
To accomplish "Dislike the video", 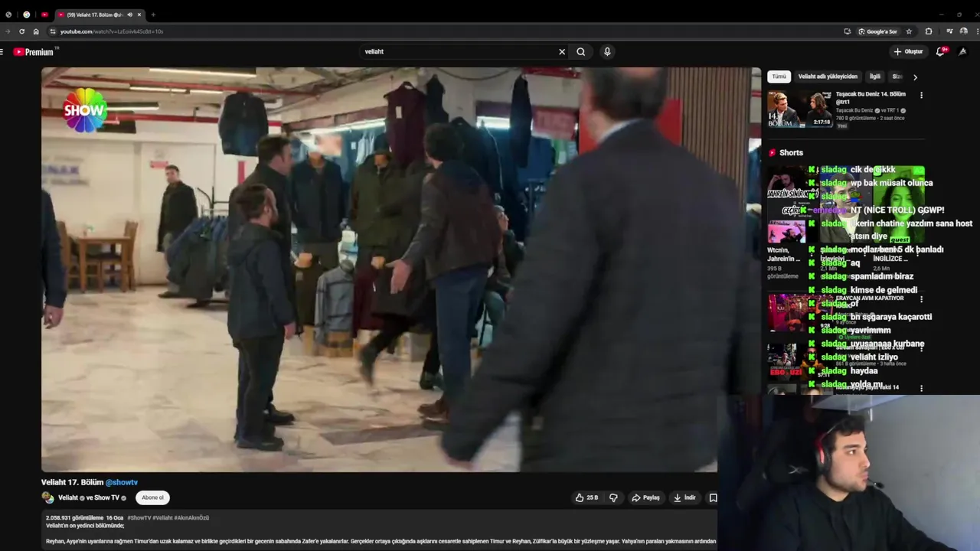I will coord(613,497).
